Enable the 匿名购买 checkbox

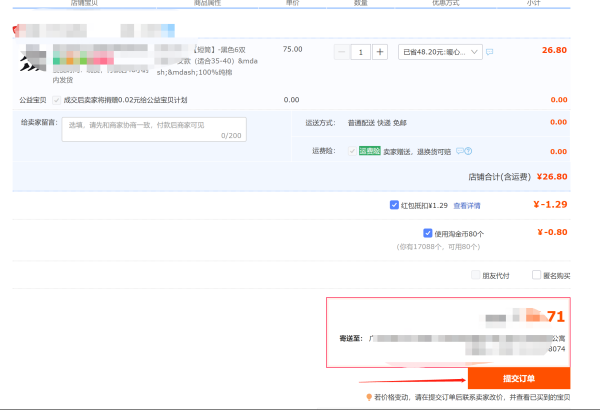pos(537,275)
